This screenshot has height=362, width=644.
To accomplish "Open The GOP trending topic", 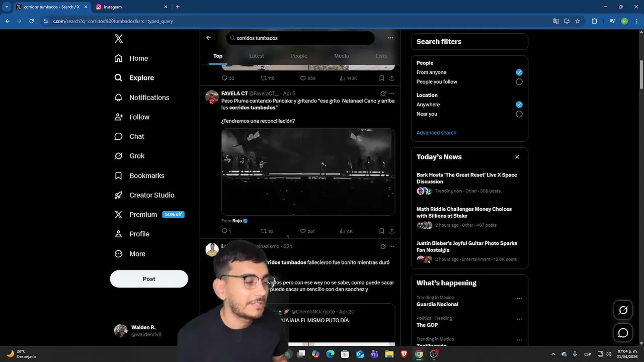I will click(427, 325).
